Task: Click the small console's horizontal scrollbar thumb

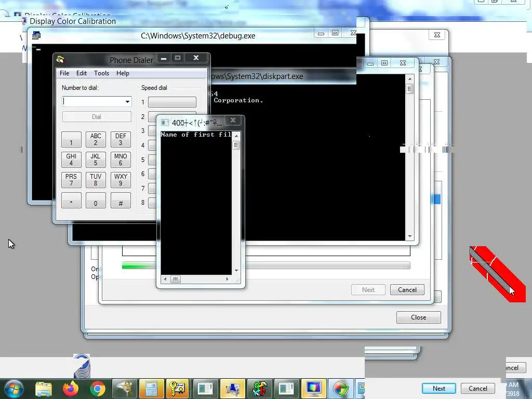Action: [x=176, y=279]
